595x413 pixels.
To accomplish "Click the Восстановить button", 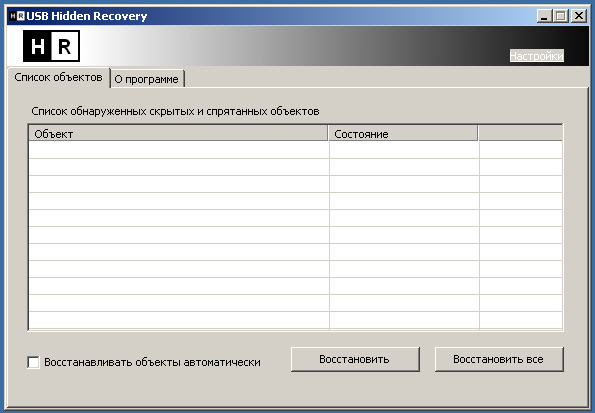I will click(x=355, y=359).
